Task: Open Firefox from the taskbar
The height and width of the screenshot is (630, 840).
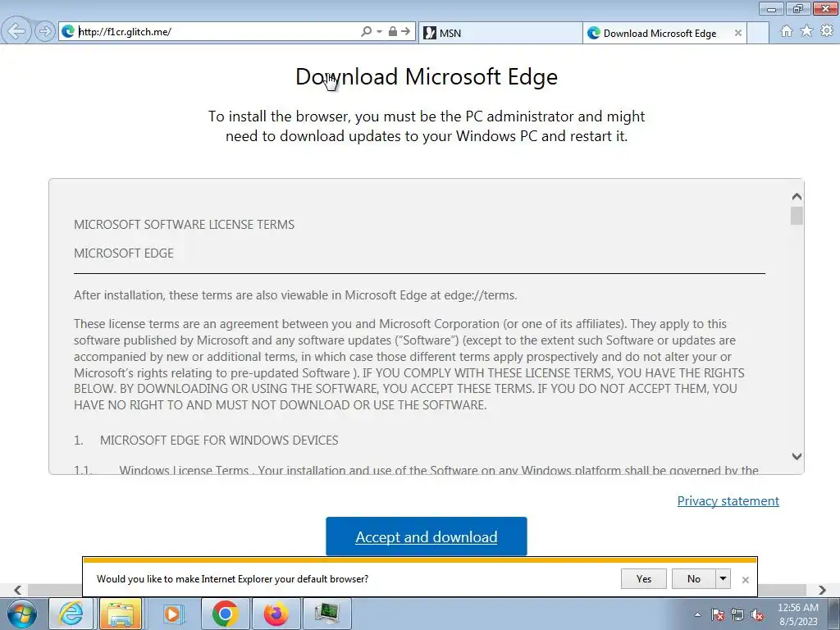Action: (276, 614)
